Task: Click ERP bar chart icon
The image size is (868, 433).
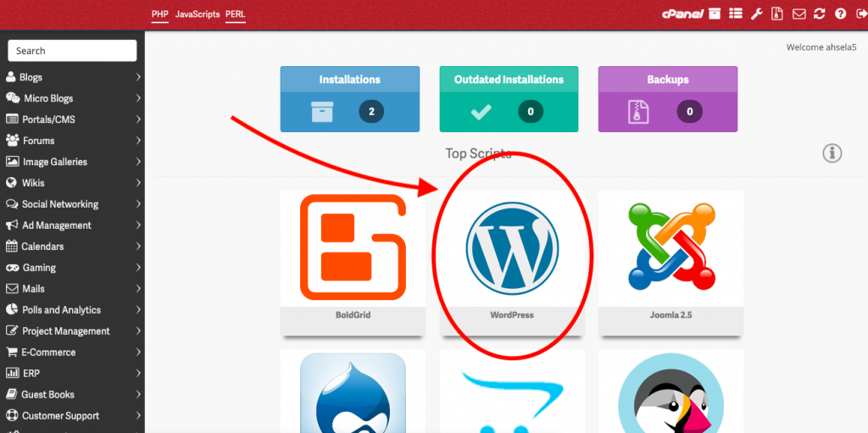Action: (x=12, y=373)
